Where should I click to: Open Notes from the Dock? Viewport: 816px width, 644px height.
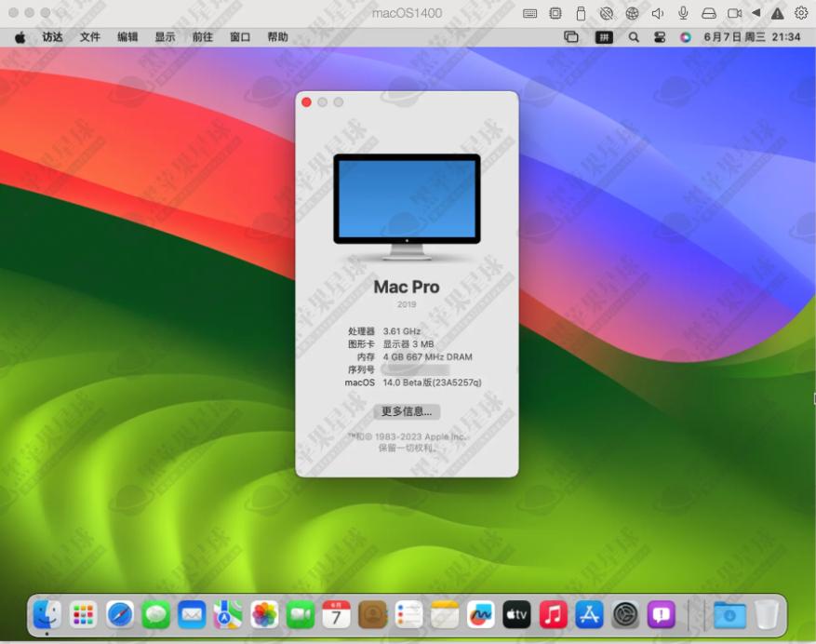point(445,615)
